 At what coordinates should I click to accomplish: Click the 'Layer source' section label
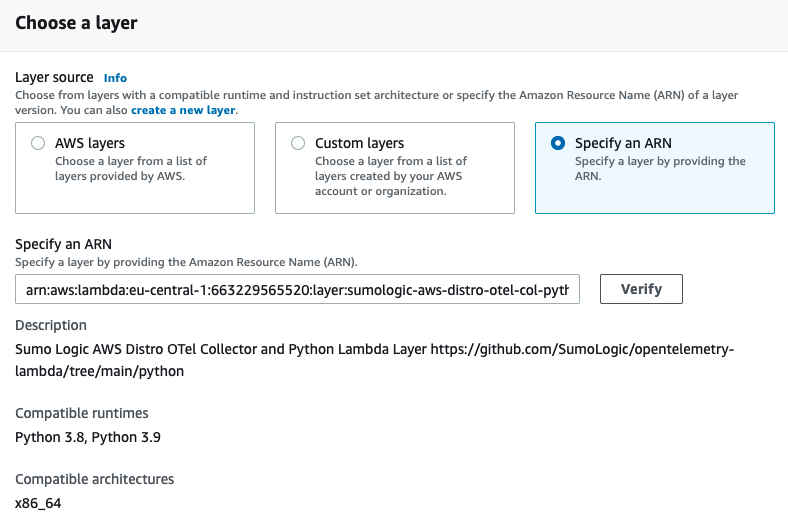tap(54, 77)
